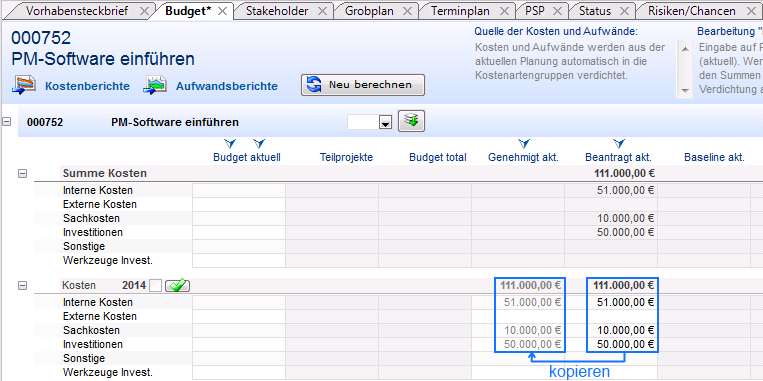Open the Kostenberichte link
Screen dimensions: 763x381
[88, 87]
